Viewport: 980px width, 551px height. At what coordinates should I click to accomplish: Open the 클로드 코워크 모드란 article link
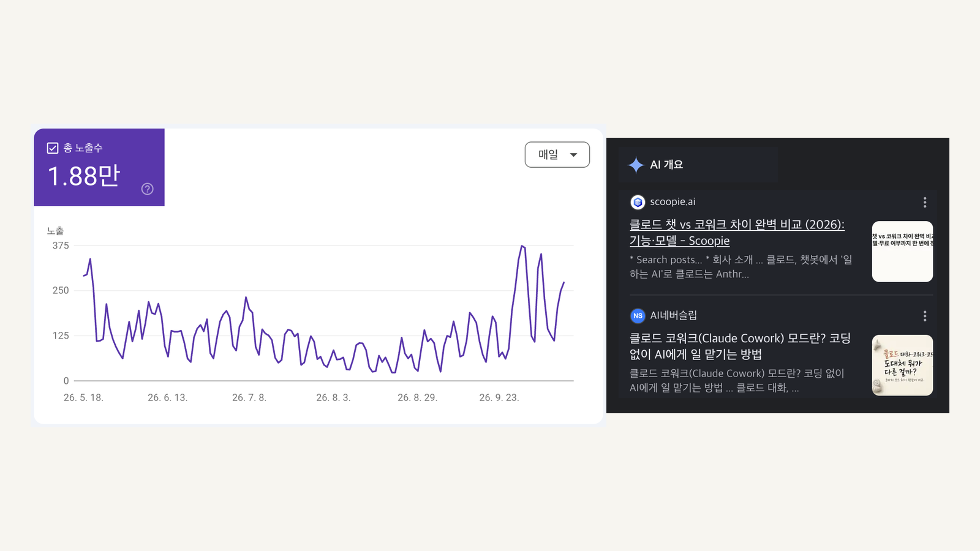tap(740, 346)
